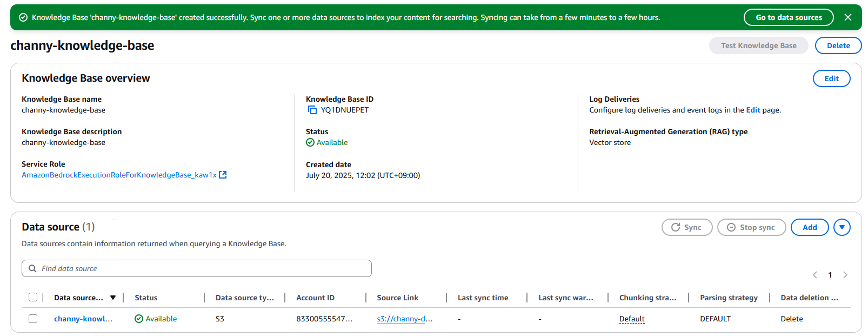Sync the data source
The height and width of the screenshot is (336, 868).
pos(687,227)
